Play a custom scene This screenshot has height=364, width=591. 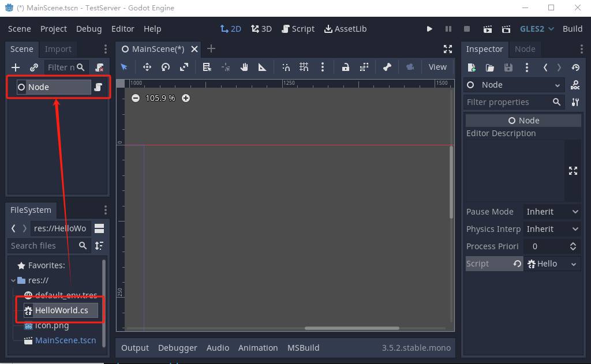pyautogui.click(x=506, y=29)
